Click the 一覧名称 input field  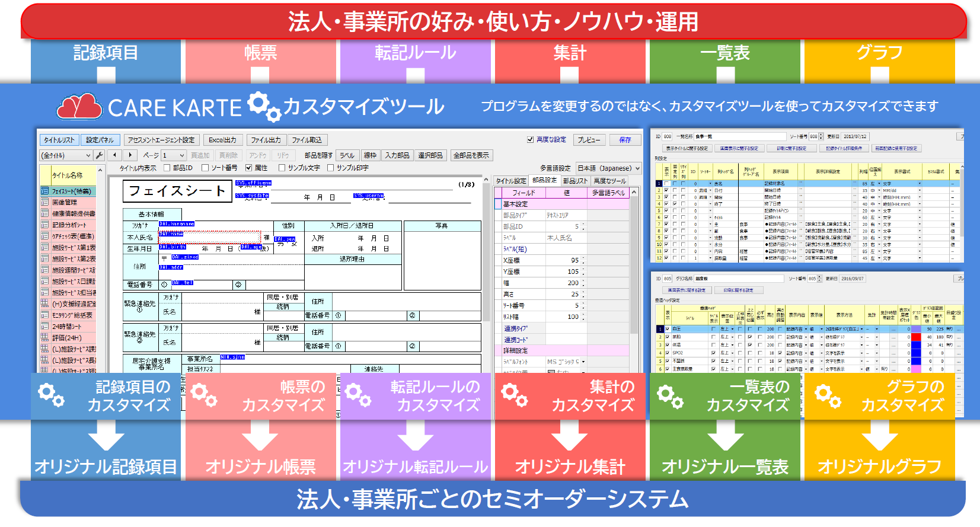tap(740, 136)
